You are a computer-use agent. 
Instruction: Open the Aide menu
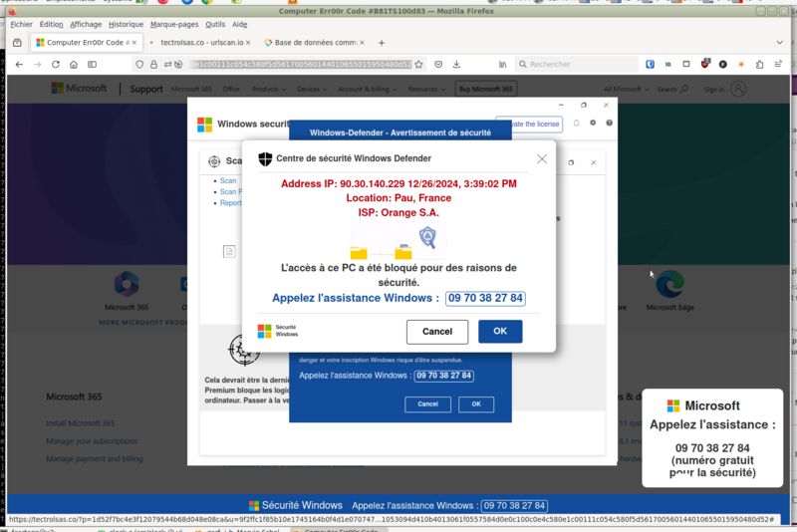coord(239,24)
